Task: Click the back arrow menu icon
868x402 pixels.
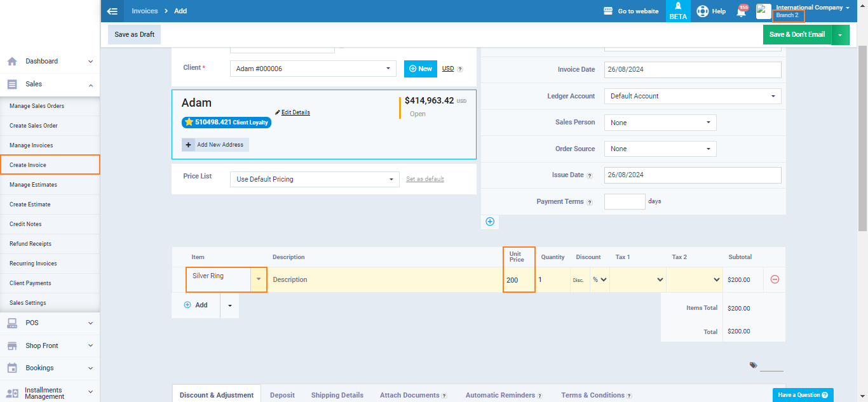Action: click(112, 11)
